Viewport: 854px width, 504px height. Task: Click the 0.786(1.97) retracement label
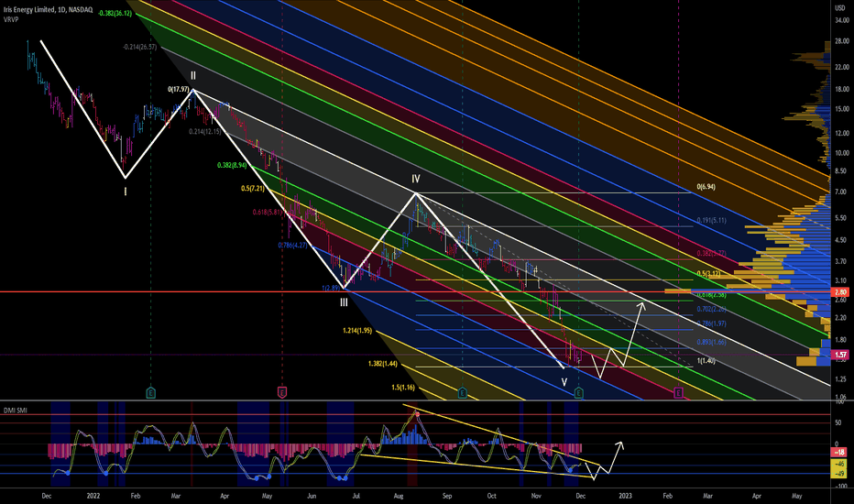711,323
